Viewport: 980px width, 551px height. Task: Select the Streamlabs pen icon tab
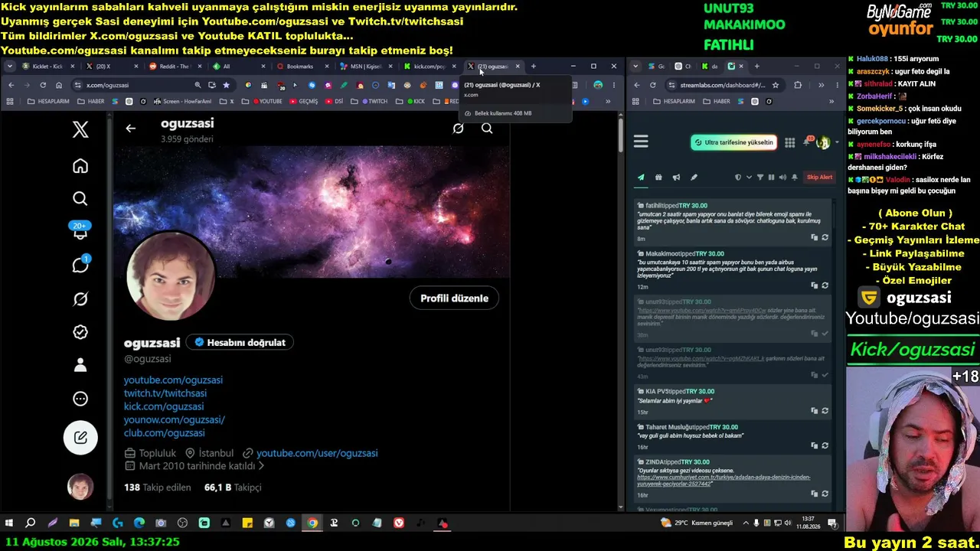[694, 178]
